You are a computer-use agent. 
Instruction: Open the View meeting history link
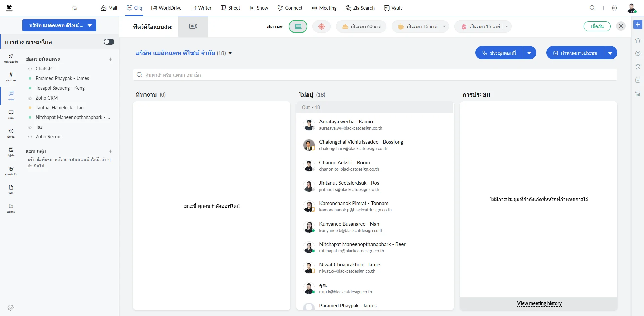(x=539, y=303)
